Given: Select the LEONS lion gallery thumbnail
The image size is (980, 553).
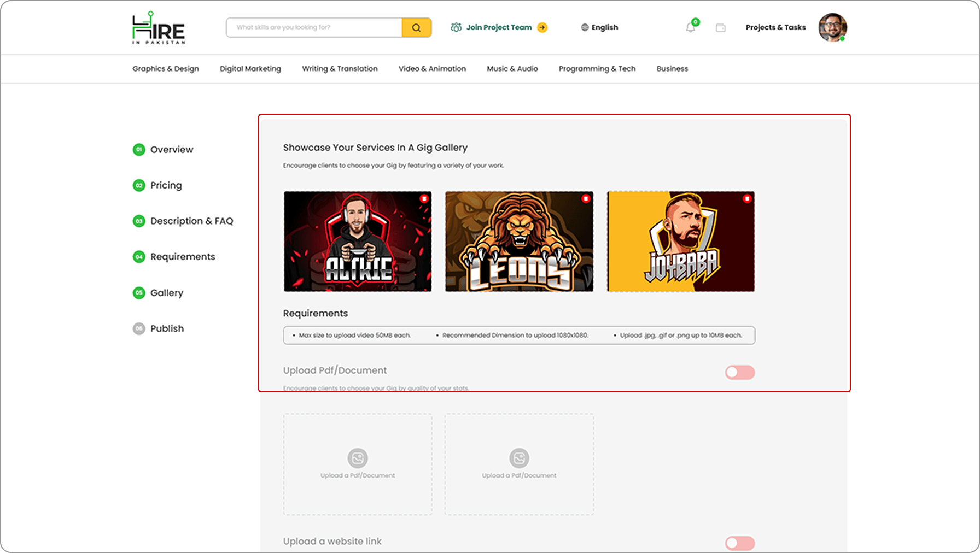Looking at the screenshot, I should point(519,241).
